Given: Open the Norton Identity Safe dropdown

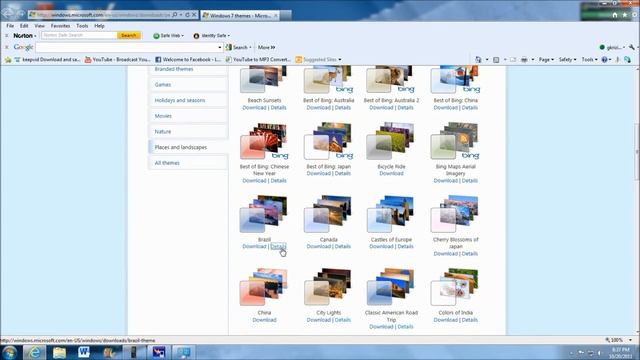Looking at the screenshot, I should click(211, 36).
